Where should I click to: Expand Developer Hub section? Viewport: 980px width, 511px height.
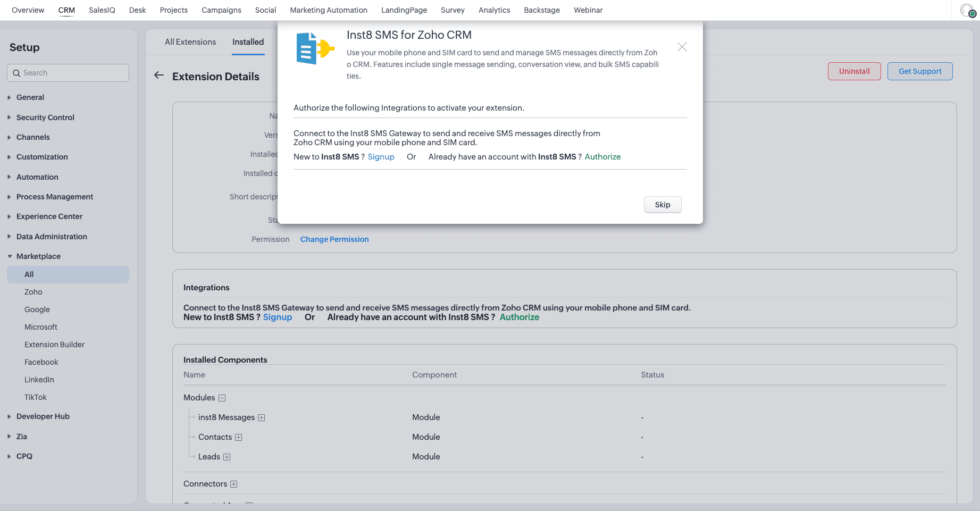[x=9, y=416]
